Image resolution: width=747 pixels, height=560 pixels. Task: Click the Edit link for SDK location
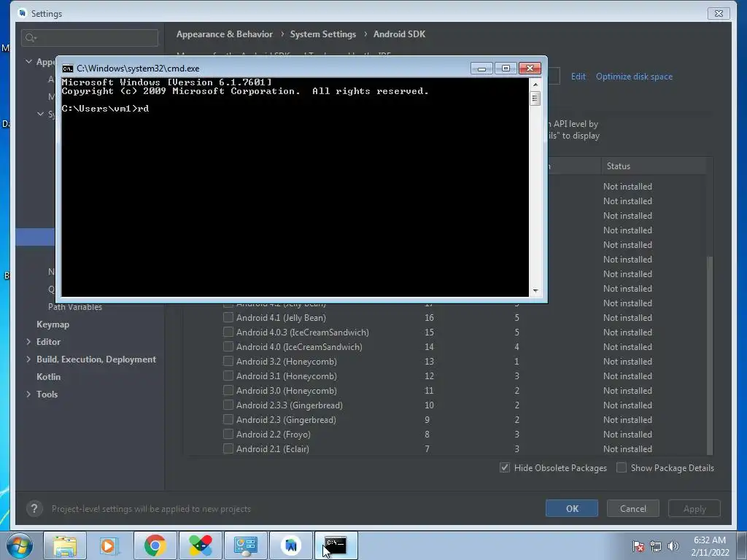click(x=578, y=76)
